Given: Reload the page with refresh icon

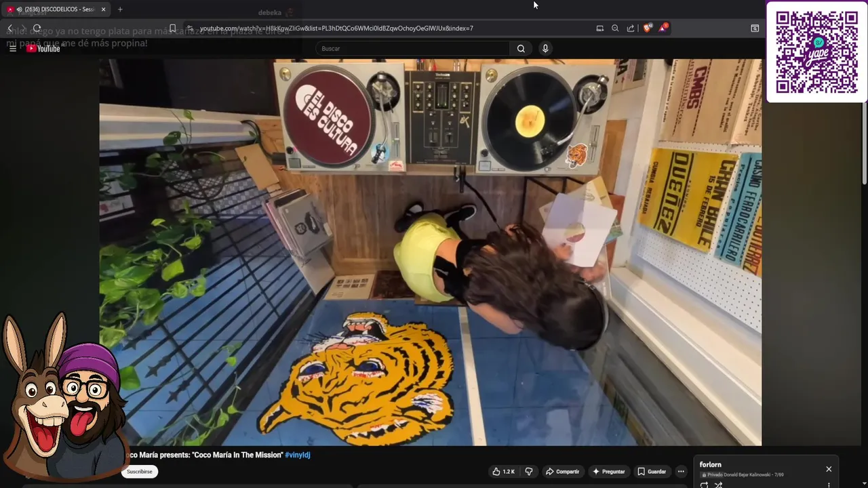Looking at the screenshot, I should coord(37,28).
